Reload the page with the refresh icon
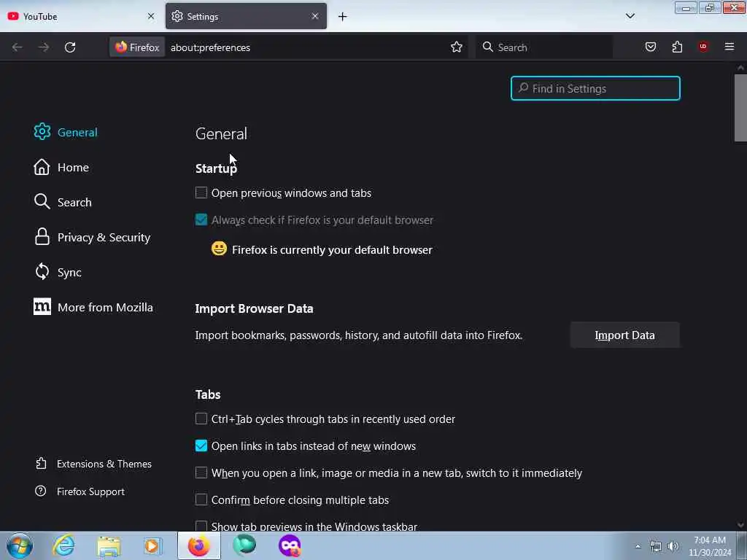Screen dimensions: 747x560 (x=70, y=47)
